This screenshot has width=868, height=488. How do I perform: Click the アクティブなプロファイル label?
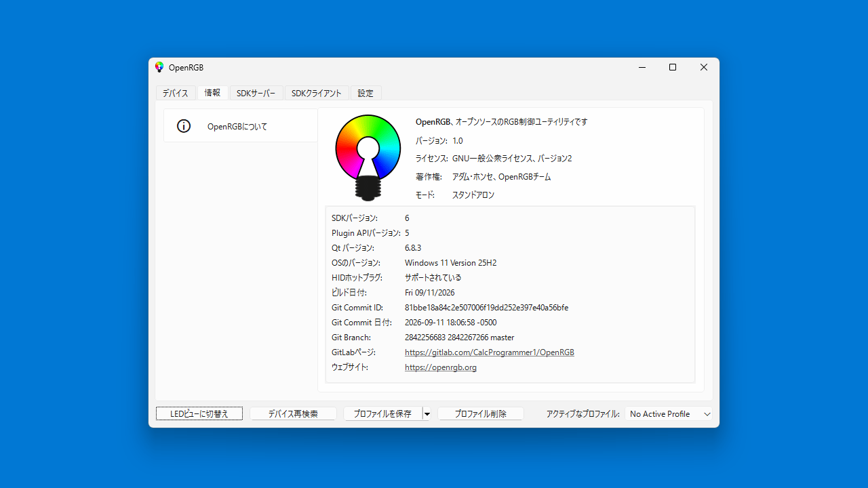583,413
